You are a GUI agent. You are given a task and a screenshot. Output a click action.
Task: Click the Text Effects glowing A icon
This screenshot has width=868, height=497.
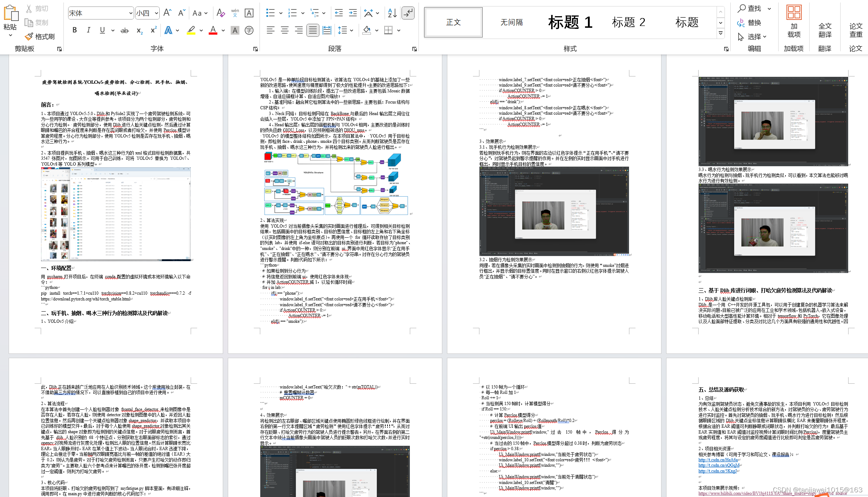tap(168, 31)
